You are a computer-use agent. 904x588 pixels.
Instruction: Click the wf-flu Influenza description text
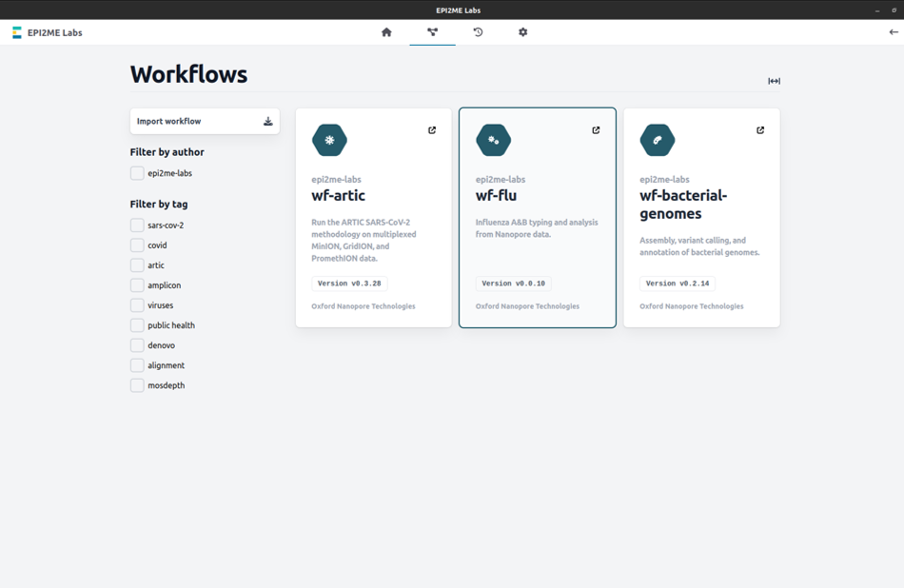coord(537,228)
